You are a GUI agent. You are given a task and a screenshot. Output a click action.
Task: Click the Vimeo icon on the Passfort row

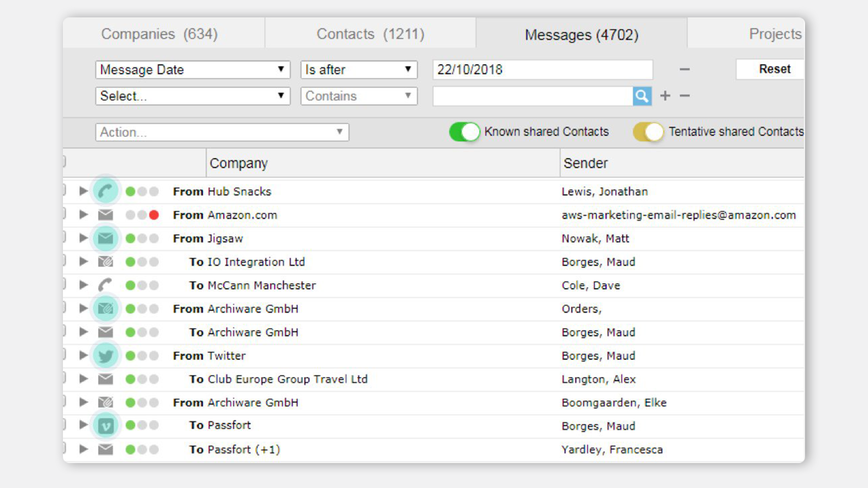click(106, 426)
